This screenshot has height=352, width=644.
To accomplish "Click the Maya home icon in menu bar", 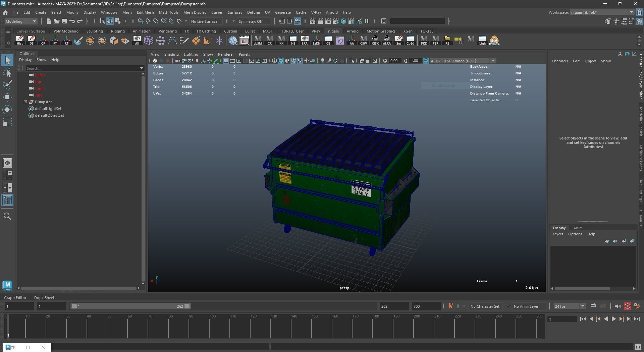I will coord(5,12).
